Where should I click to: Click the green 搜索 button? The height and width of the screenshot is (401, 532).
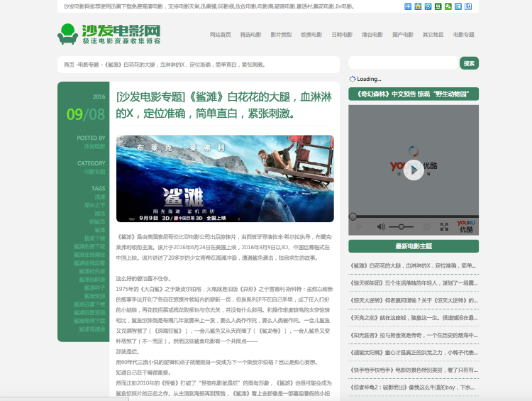(x=470, y=63)
